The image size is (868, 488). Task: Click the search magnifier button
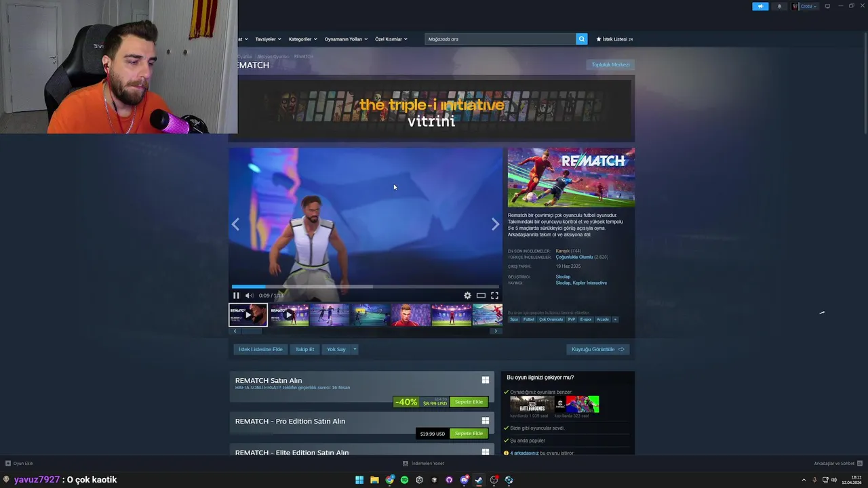tap(581, 39)
